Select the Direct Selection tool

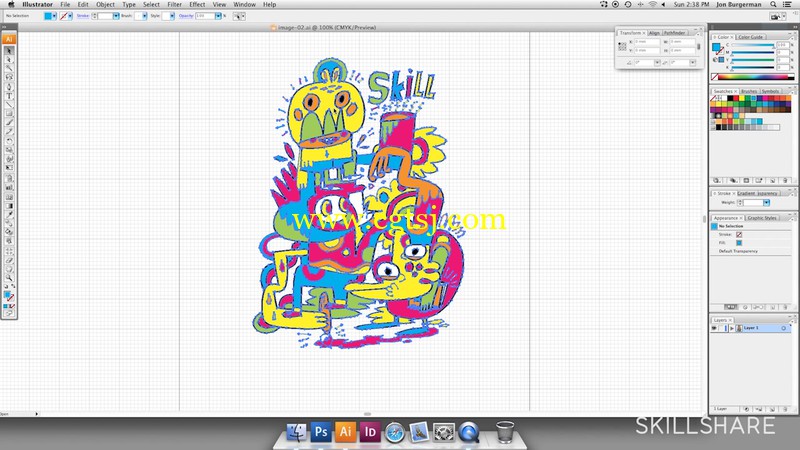pos(9,60)
